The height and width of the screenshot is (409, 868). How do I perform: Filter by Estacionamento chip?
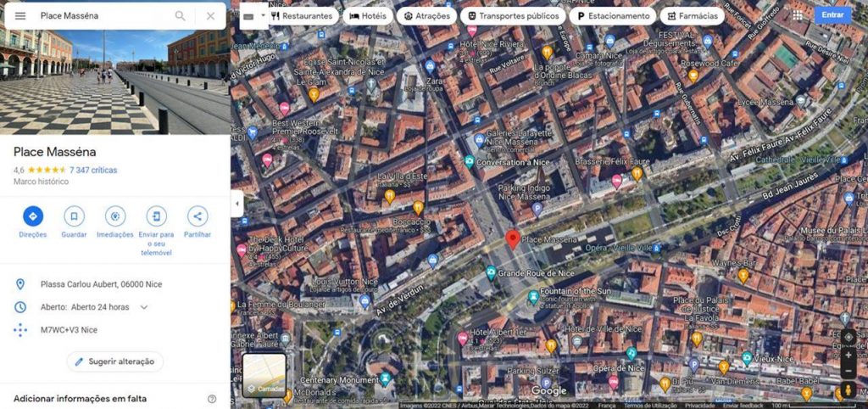click(613, 16)
